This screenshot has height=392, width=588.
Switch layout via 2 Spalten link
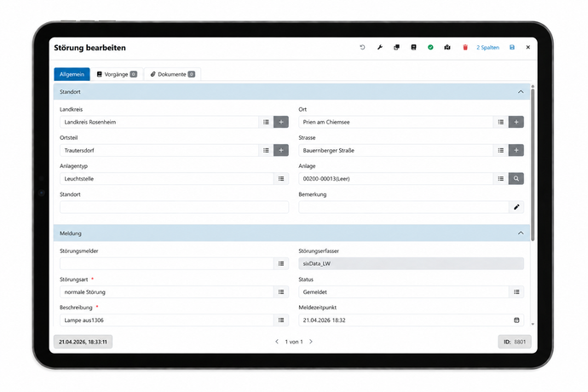pyautogui.click(x=487, y=47)
